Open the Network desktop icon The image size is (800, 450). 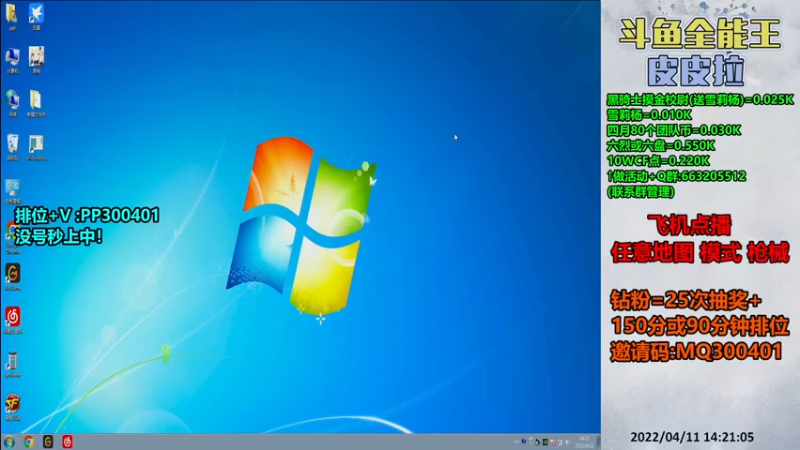coord(12,104)
